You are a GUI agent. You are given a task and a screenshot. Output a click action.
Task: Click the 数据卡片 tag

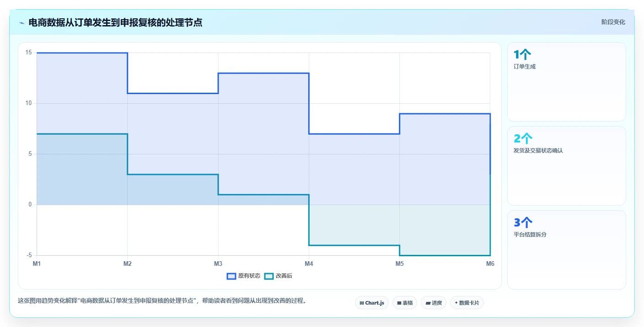pos(467,303)
